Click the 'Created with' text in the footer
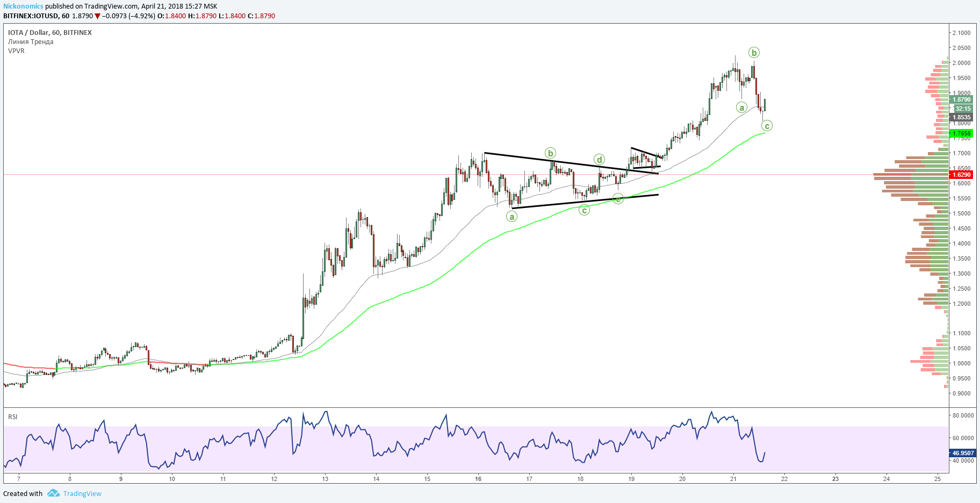The height and width of the screenshot is (503, 980). (23, 493)
